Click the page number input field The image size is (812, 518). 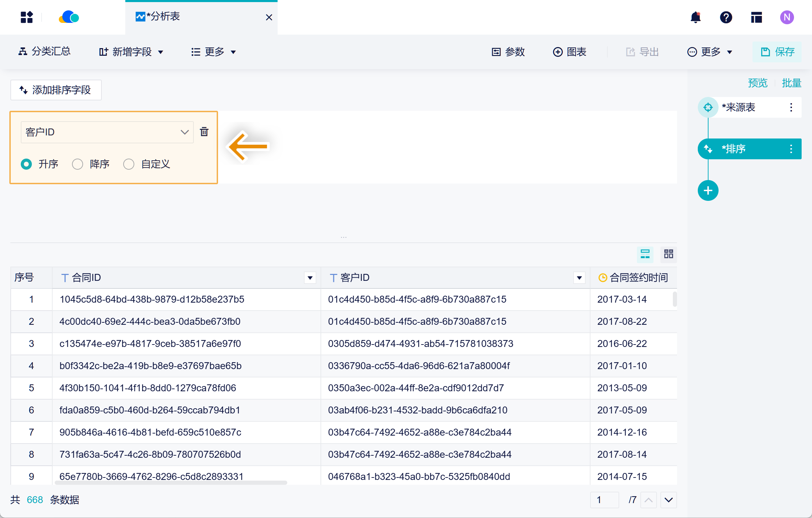click(x=604, y=500)
